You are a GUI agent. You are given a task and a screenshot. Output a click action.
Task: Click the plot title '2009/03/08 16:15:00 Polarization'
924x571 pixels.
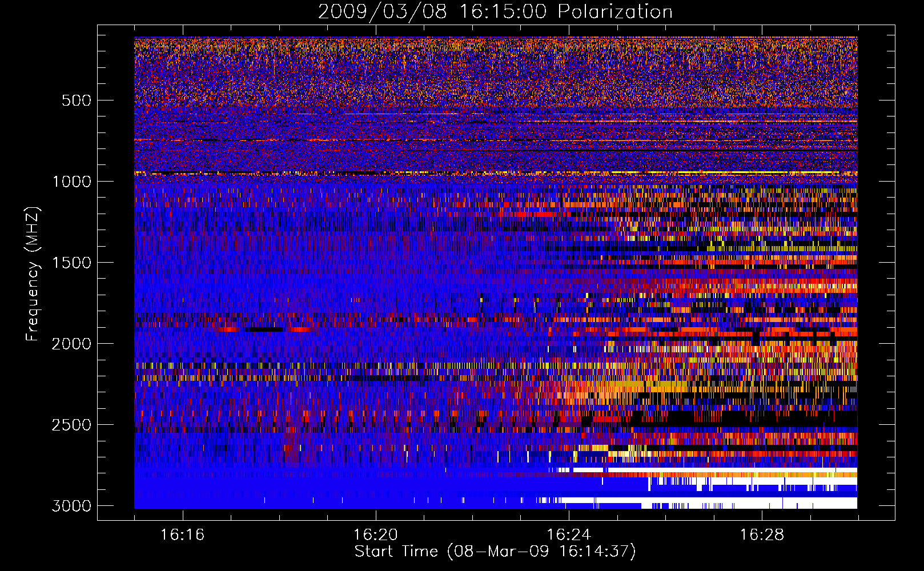[495, 12]
